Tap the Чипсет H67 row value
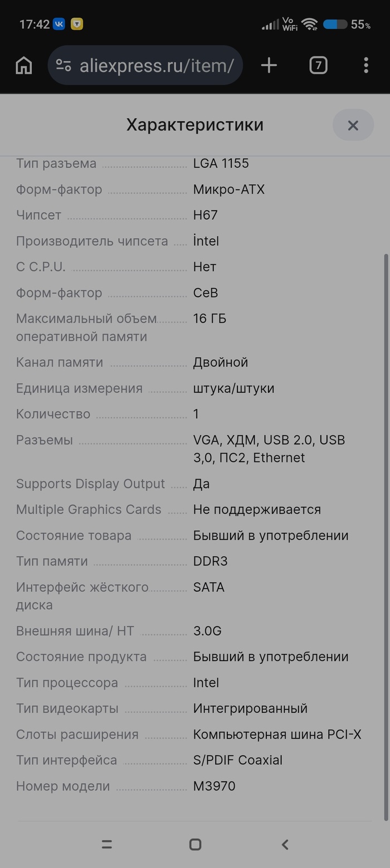The height and width of the screenshot is (868, 390). (x=205, y=215)
